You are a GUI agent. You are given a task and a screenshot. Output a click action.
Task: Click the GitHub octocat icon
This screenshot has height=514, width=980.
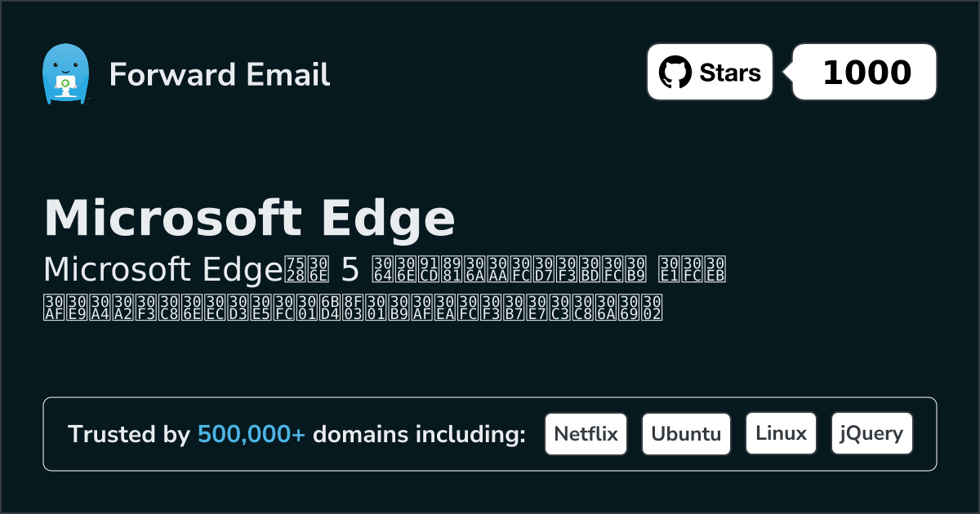675,73
